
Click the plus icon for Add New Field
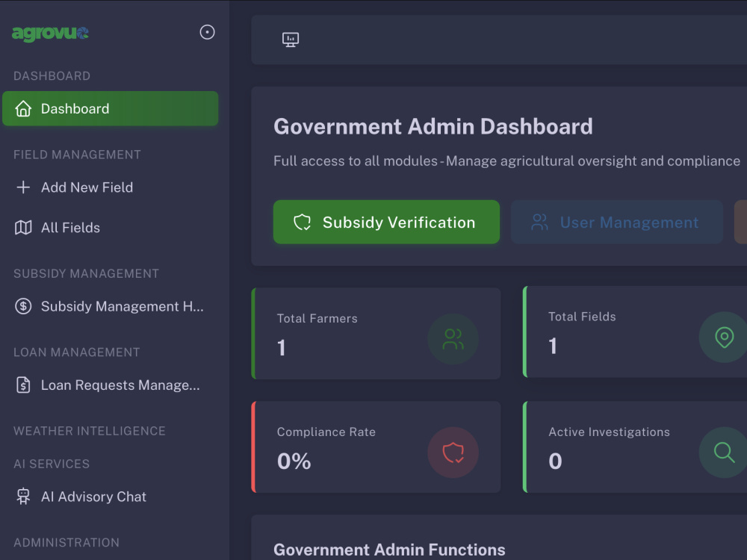23,187
